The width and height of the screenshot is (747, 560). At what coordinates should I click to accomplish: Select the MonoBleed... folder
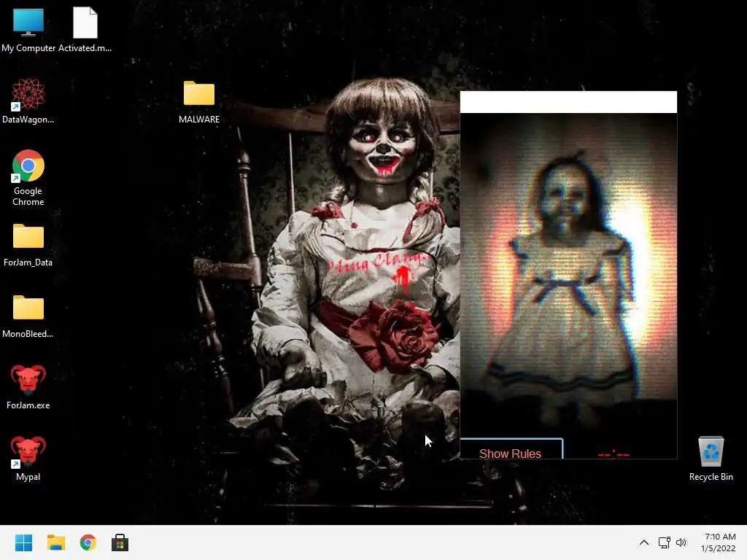pyautogui.click(x=28, y=316)
